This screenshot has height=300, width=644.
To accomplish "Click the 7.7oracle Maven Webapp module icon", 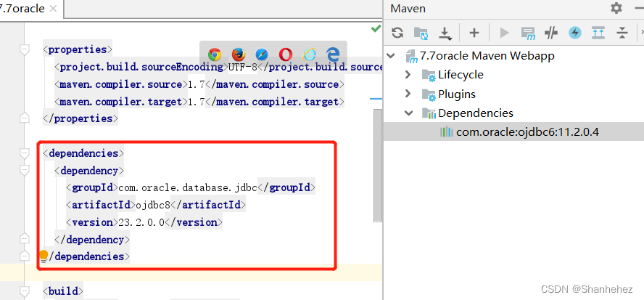I will point(411,56).
